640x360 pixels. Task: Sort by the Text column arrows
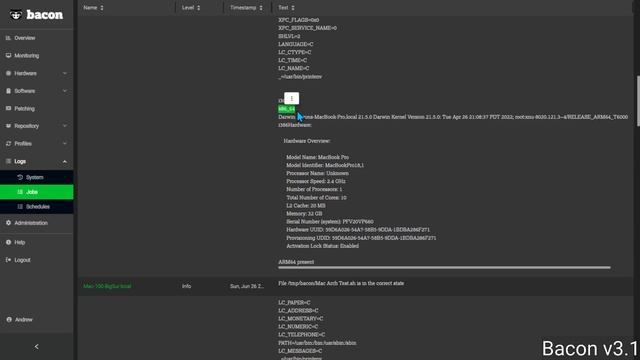293,8
